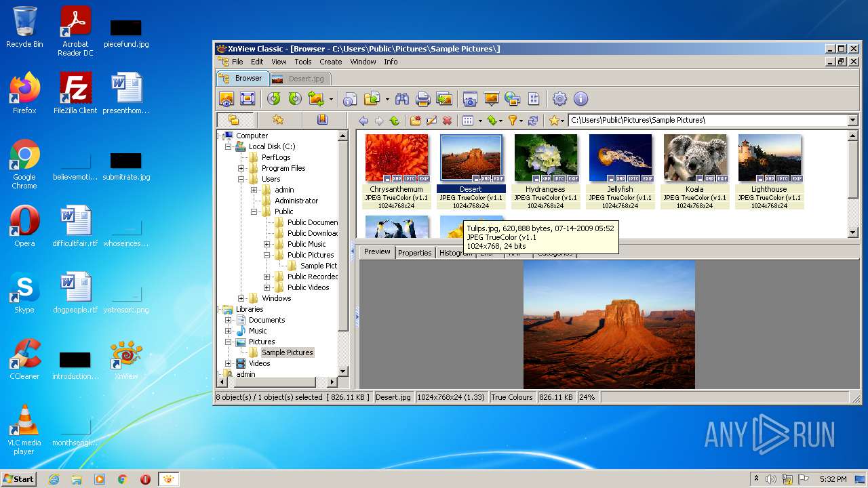Open the Tools menu
The height and width of the screenshot is (488, 868).
pos(303,62)
